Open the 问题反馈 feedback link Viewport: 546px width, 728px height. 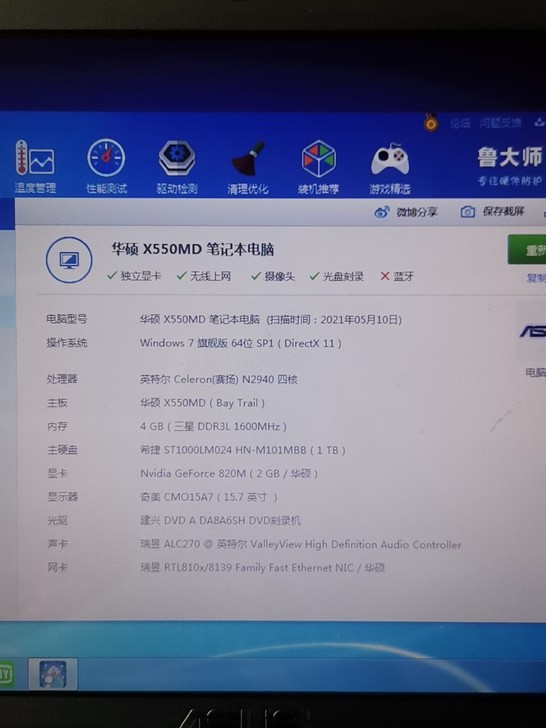pos(500,123)
